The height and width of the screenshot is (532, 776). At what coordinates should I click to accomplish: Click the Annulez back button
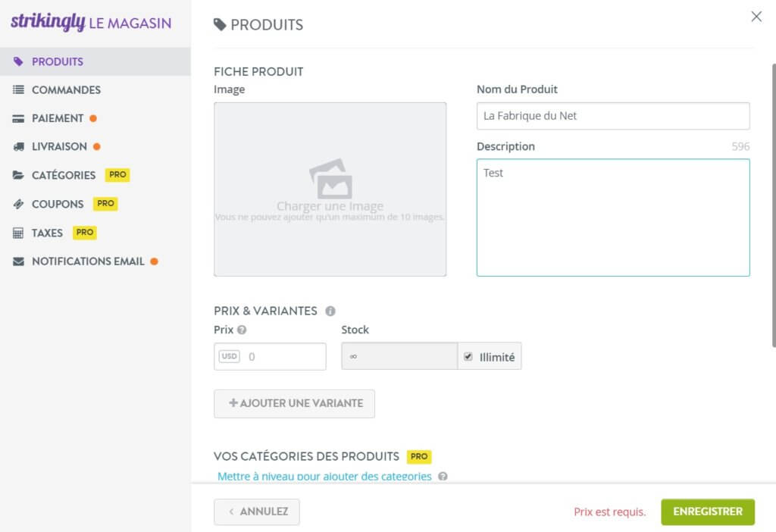(x=257, y=512)
